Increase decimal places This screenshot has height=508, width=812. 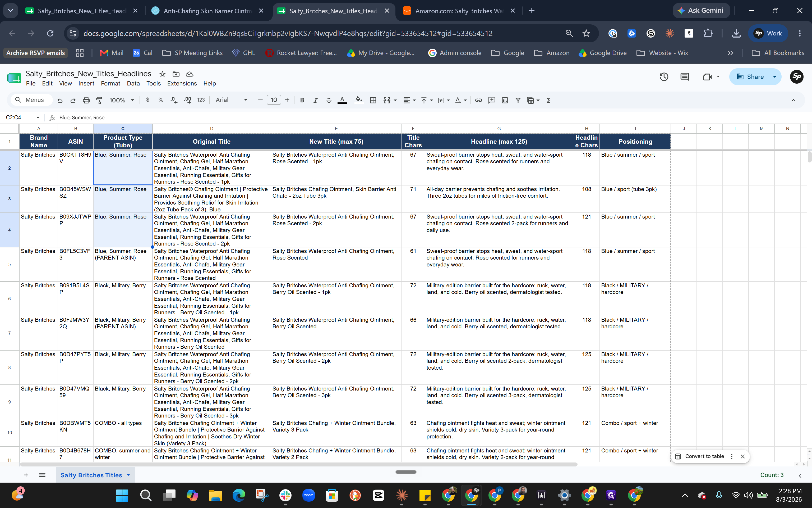[x=188, y=100]
